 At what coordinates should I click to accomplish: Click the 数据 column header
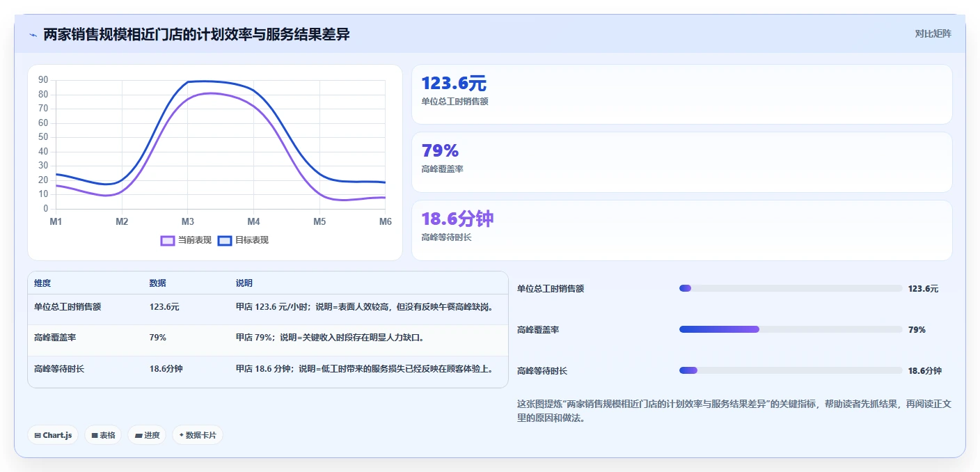(158, 283)
